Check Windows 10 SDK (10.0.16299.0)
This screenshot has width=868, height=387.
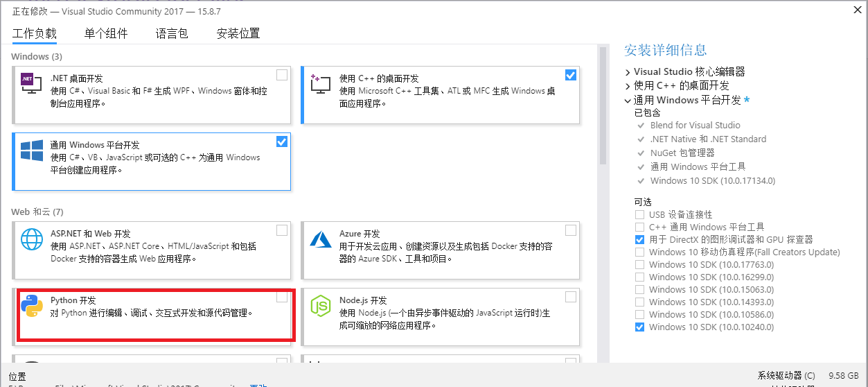639,277
